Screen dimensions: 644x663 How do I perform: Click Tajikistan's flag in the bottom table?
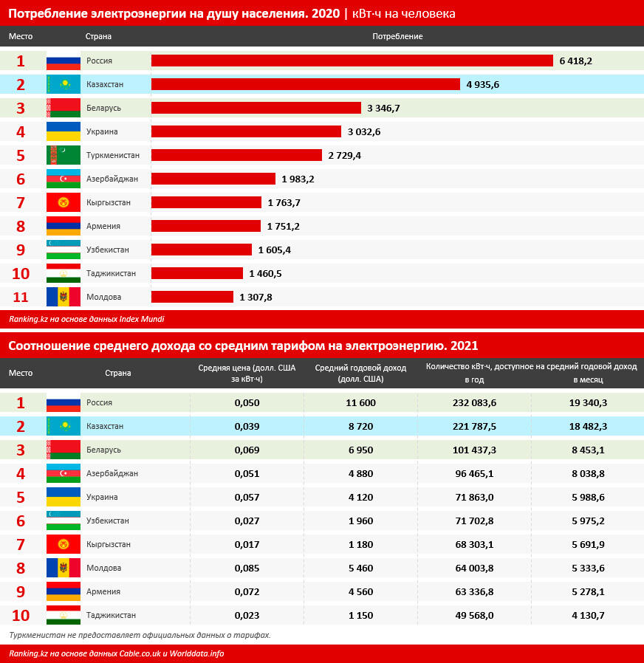(64, 615)
